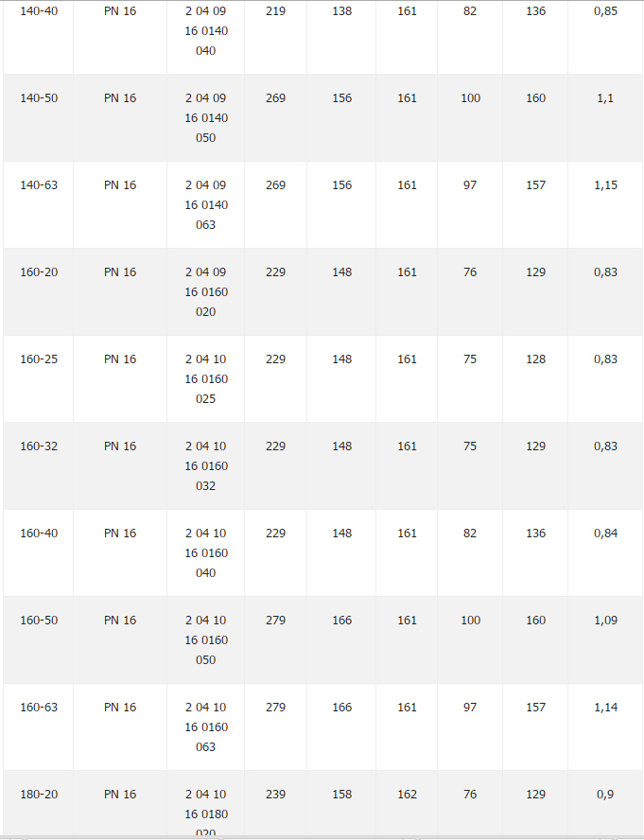The image size is (644, 840).
Task: Click article number 2 04 09 16 0140 050
Action: (x=206, y=118)
